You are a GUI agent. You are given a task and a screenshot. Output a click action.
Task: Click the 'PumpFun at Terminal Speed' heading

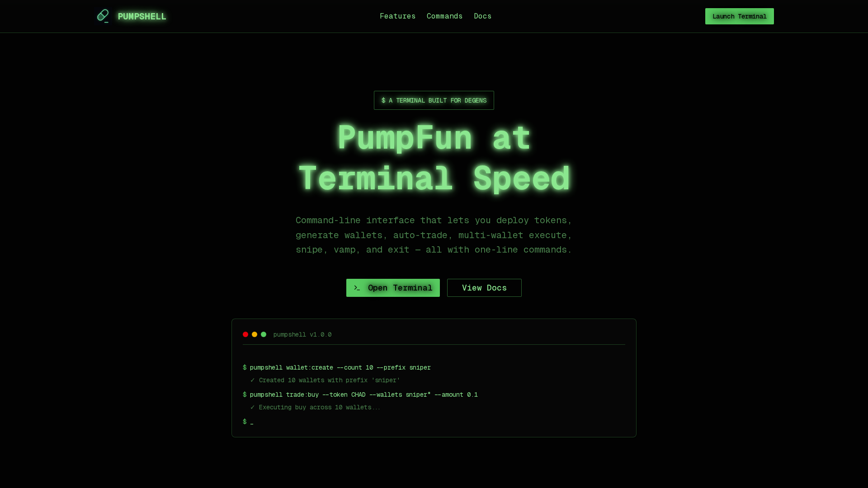434,158
